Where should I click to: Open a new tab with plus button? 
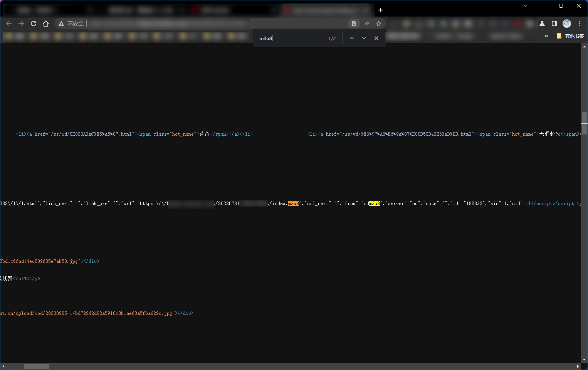[x=381, y=10]
